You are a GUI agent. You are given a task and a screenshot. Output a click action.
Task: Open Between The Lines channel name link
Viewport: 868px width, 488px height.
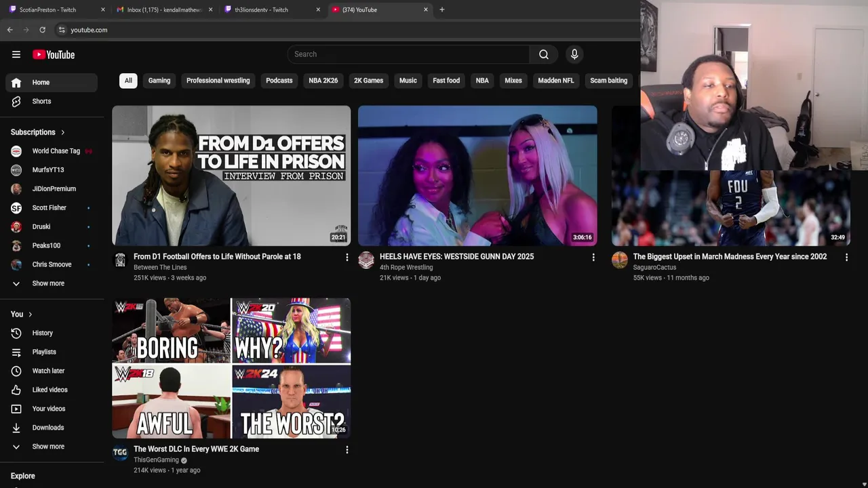coord(160,267)
